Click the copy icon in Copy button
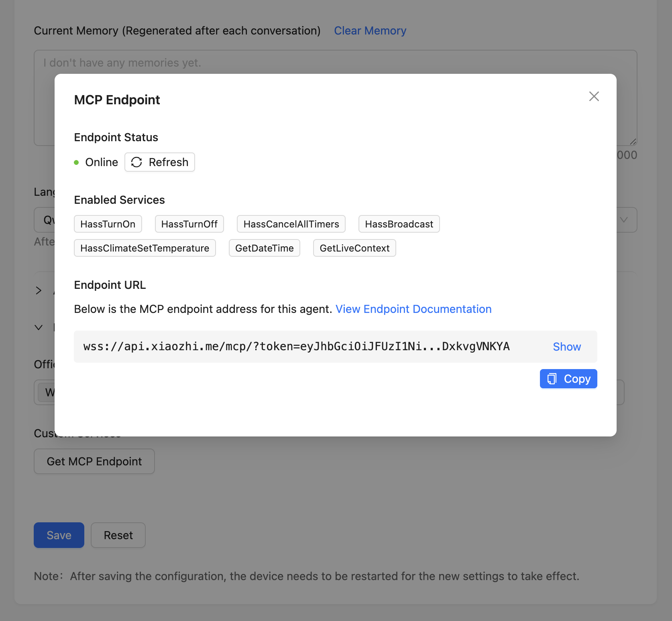672x621 pixels. point(552,379)
